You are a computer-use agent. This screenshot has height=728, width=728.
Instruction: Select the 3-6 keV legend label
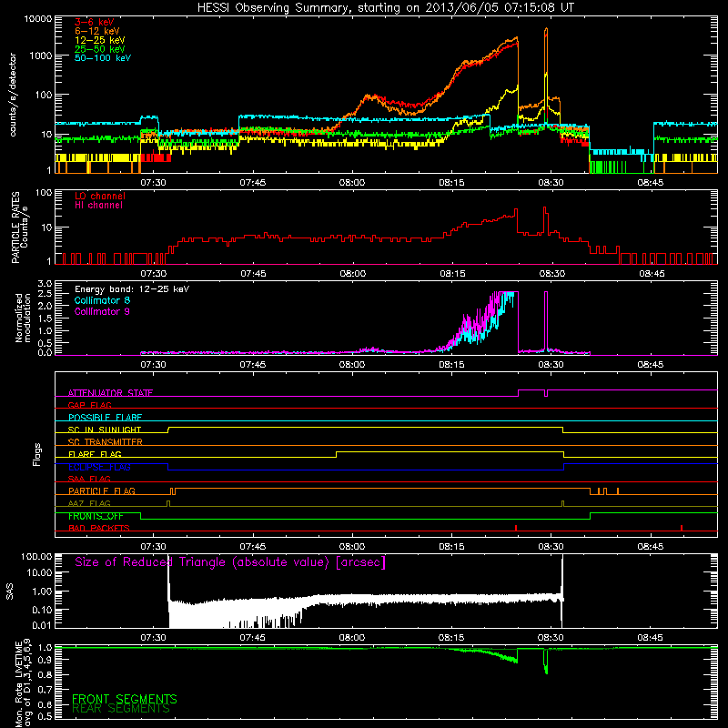pos(94,22)
